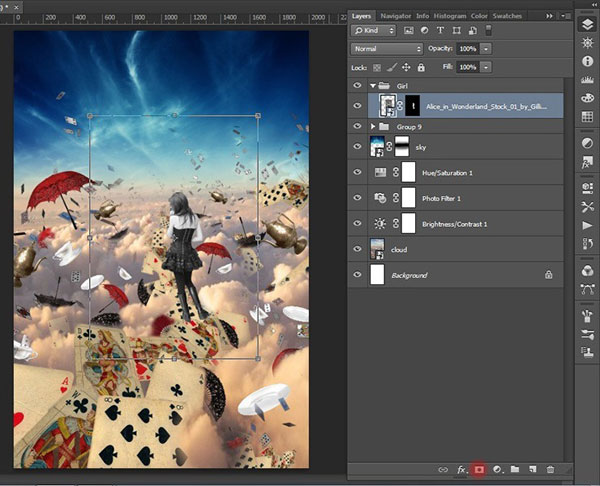This screenshot has width=600, height=486.
Task: Hide the Background layer
Action: click(x=357, y=274)
